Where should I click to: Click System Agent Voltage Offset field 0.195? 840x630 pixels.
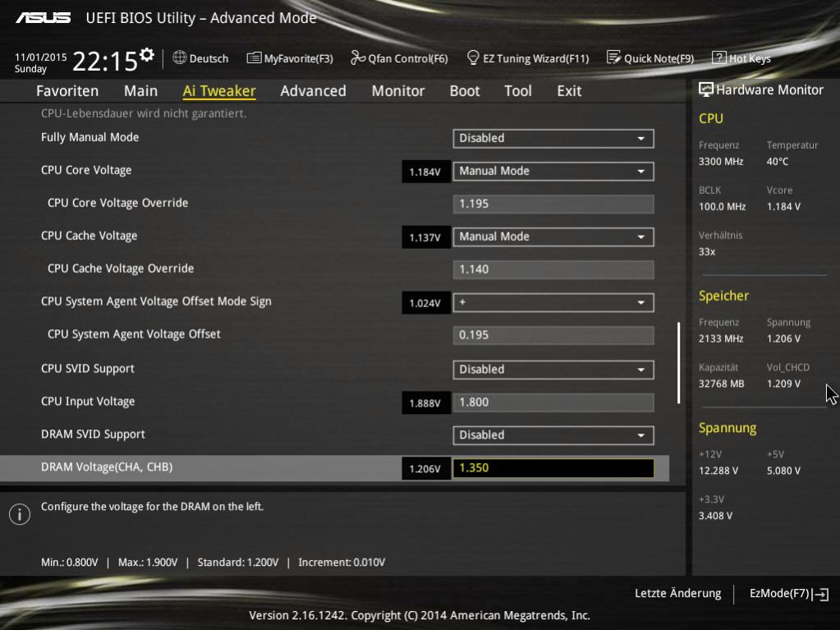click(x=553, y=335)
